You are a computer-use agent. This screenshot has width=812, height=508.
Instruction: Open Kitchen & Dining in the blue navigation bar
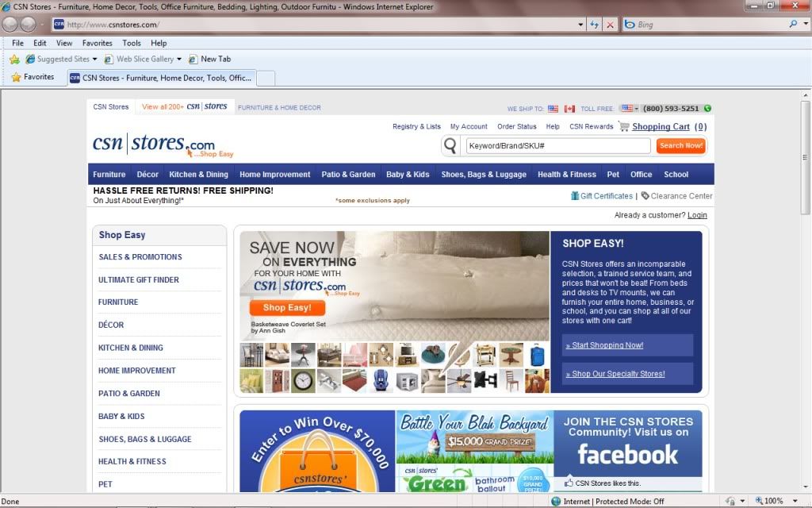point(198,175)
